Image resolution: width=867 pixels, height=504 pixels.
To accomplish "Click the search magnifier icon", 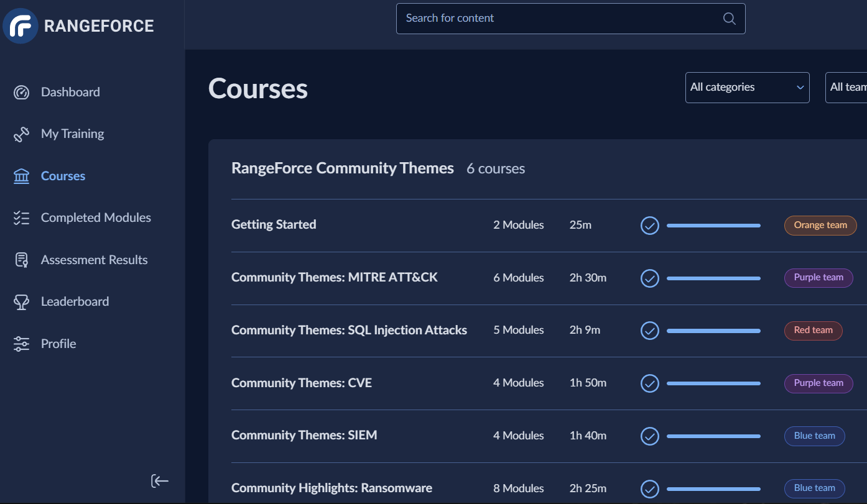I will [730, 19].
